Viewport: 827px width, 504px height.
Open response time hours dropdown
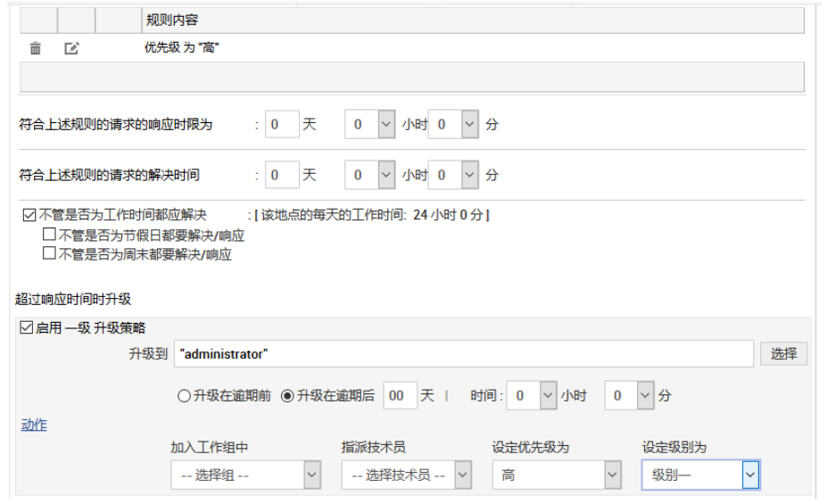(369, 125)
